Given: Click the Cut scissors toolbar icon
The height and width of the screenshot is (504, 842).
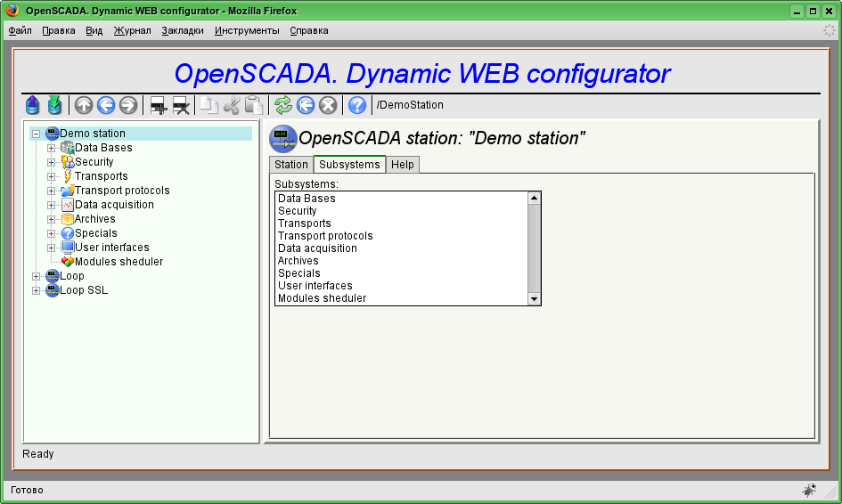Looking at the screenshot, I should [x=232, y=105].
